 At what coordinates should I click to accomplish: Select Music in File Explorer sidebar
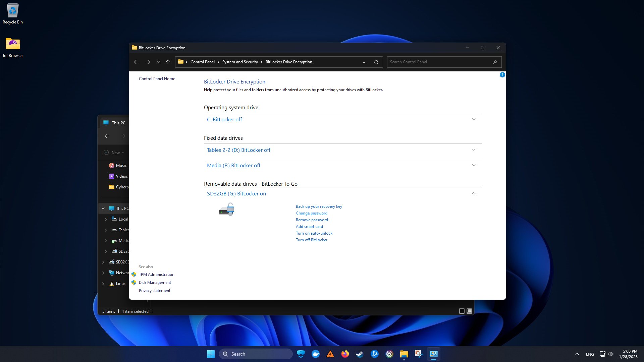point(118,166)
